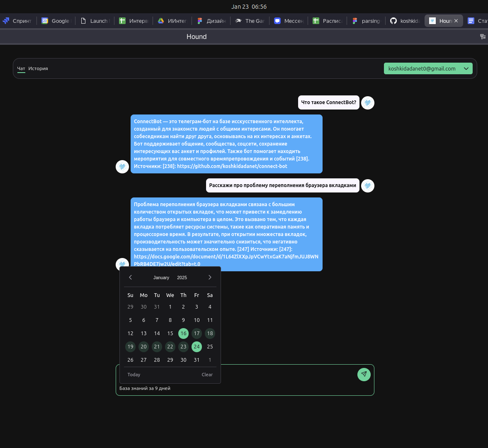Choose January 20 in calendar

pyautogui.click(x=143, y=346)
